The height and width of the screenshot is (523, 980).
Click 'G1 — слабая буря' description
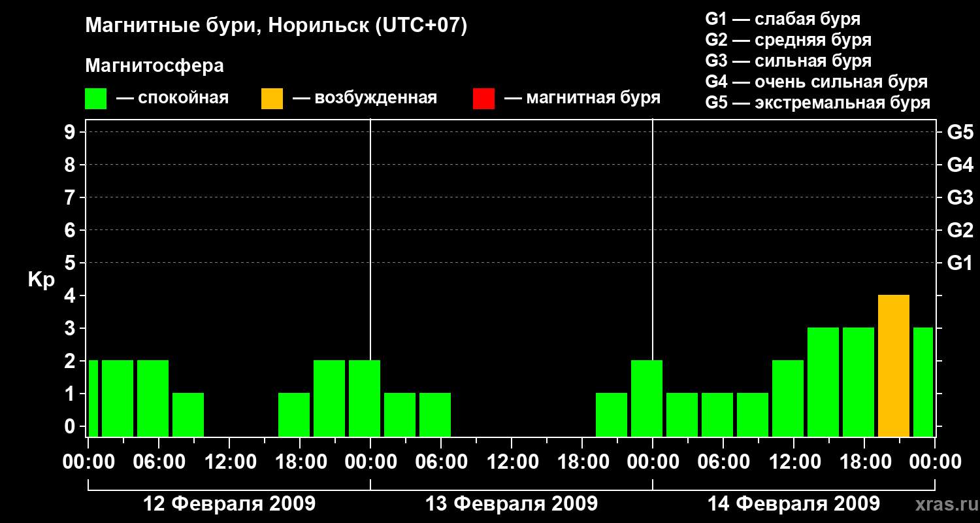(783, 19)
